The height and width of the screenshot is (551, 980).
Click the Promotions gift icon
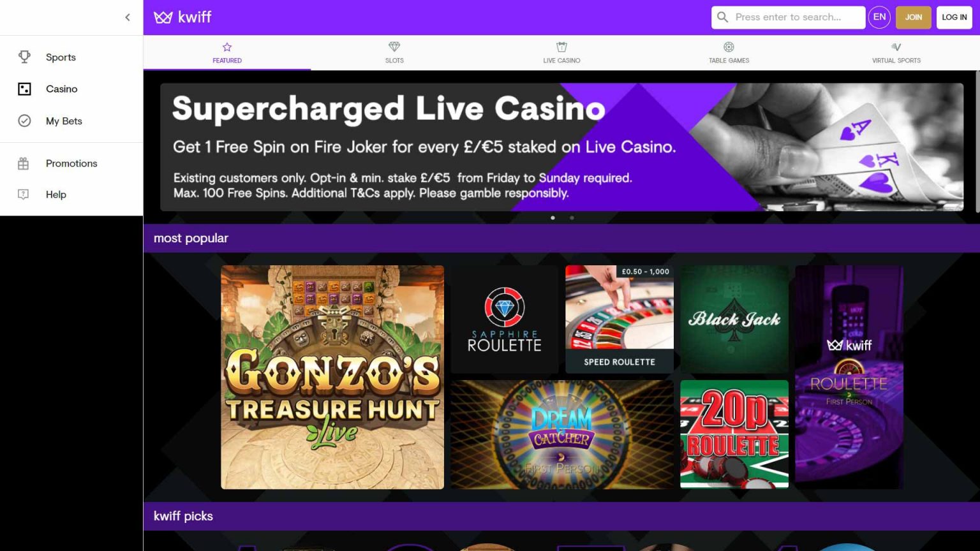24,163
